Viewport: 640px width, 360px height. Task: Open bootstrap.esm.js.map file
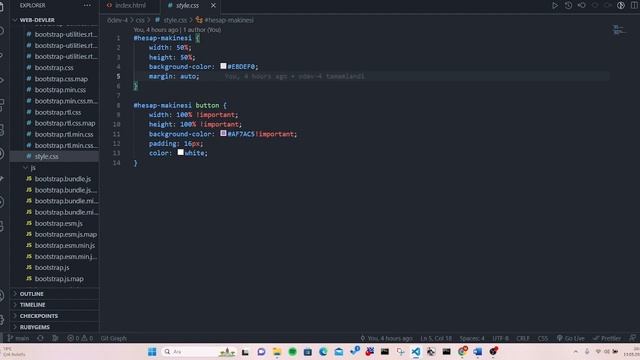click(x=65, y=234)
